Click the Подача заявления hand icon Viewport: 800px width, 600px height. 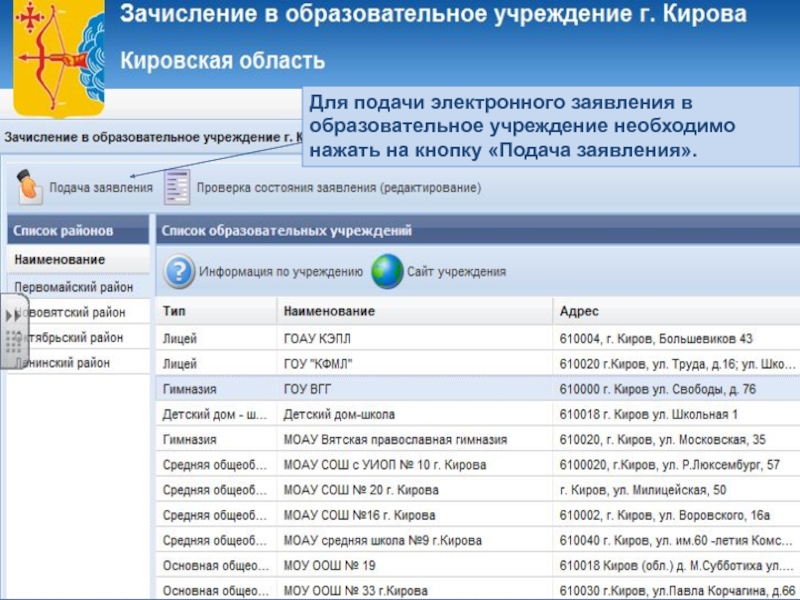coord(29,187)
